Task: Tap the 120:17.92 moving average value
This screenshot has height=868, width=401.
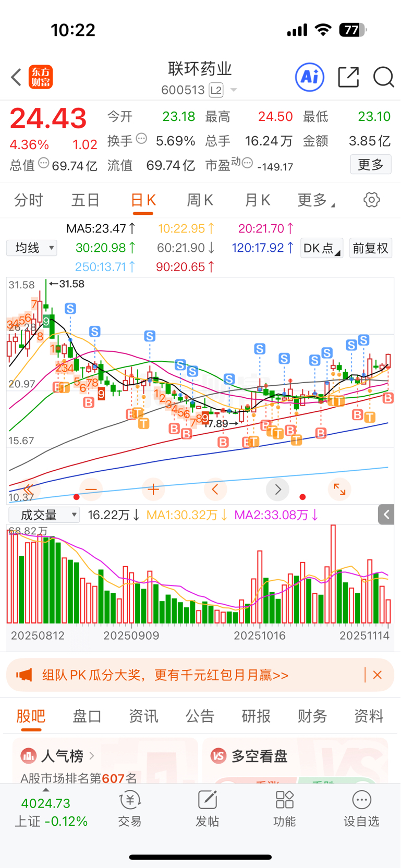Action: tap(263, 248)
